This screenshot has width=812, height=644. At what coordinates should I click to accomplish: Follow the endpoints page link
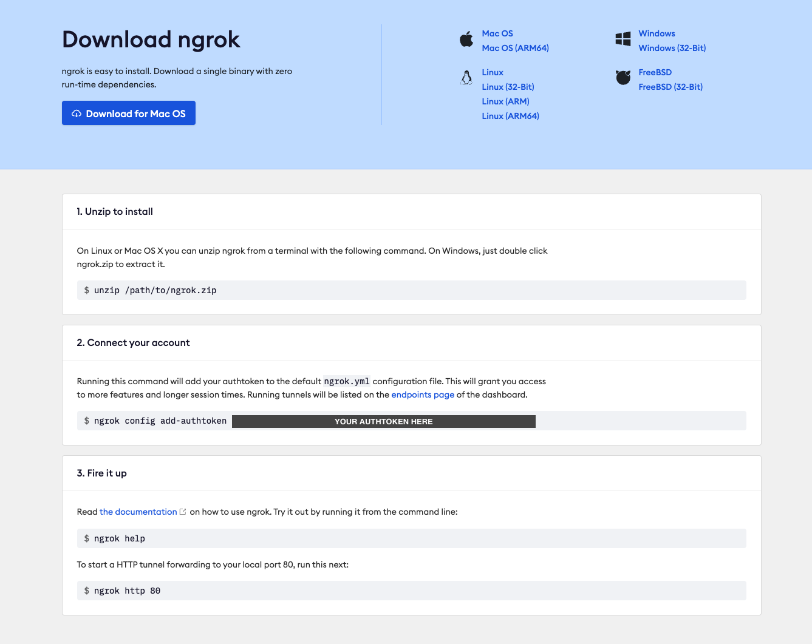tap(423, 395)
